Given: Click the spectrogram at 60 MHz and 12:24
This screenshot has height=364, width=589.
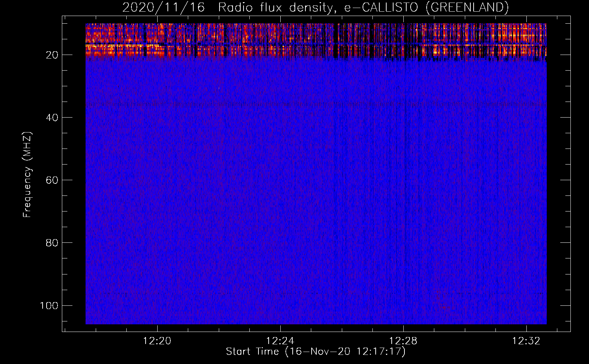Looking at the screenshot, I should point(280,180).
